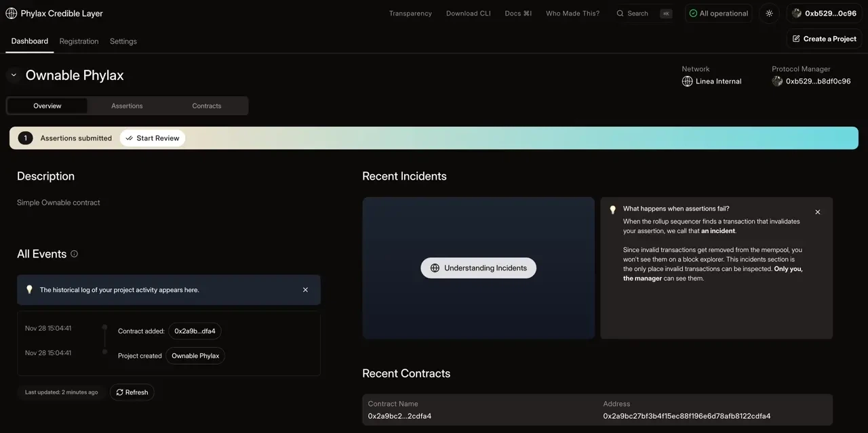This screenshot has width=868, height=433.
Task: Click the Address column header
Action: pos(616,404)
